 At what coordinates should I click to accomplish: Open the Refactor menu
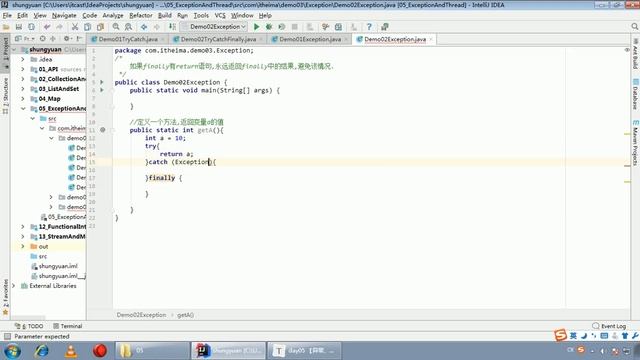pyautogui.click(x=141, y=16)
